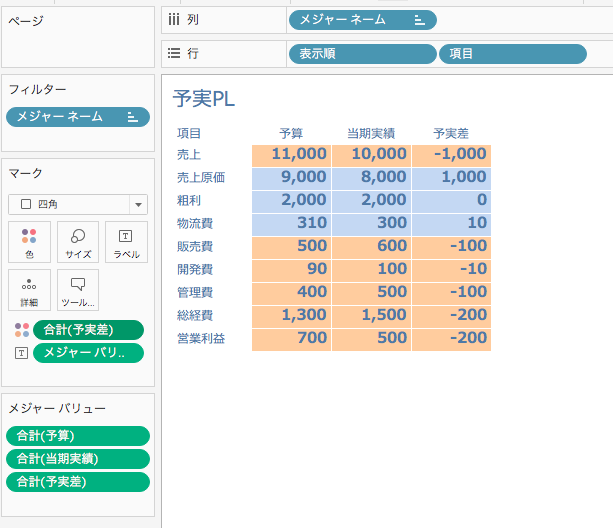Open the ラベル label card
The height and width of the screenshot is (528, 613).
[x=126, y=242]
